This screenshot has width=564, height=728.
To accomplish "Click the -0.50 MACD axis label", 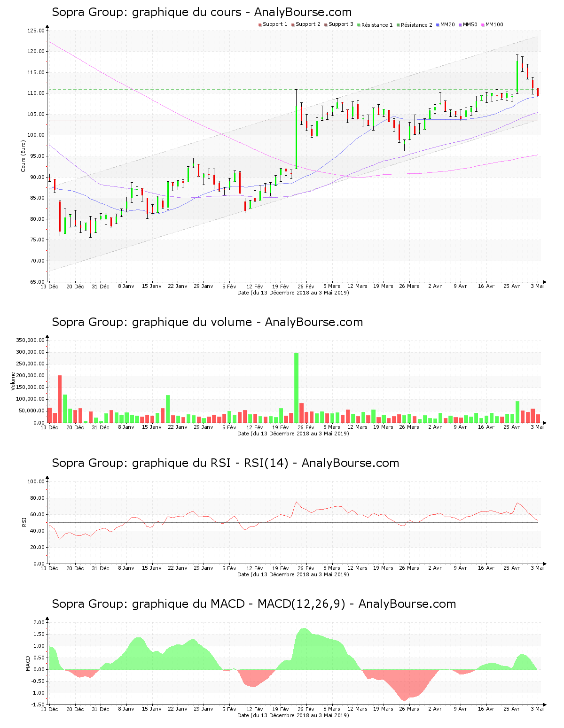I will pos(38,681).
